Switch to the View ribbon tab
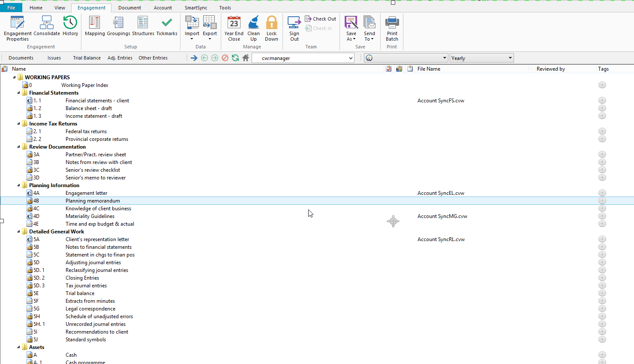Screen dimensions: 634x364 pos(60,8)
